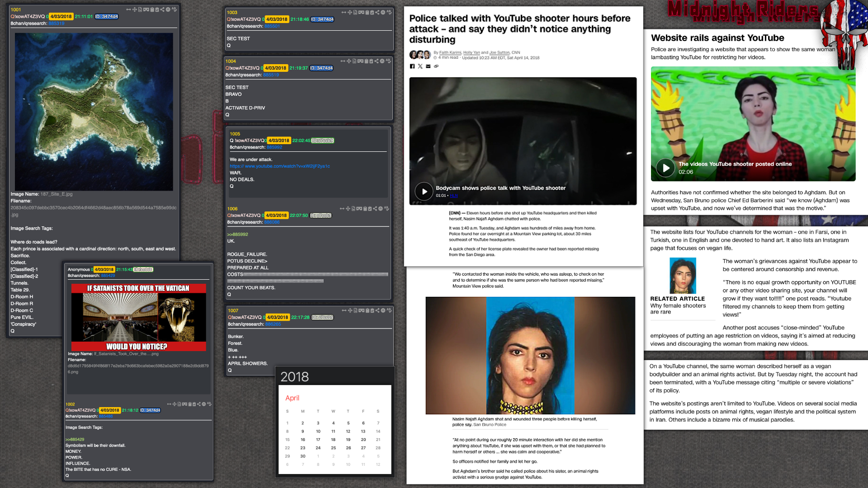Screen dimensions: 868x488
Task: Click the Satanists Vatican meme thumbnail
Action: point(138,317)
